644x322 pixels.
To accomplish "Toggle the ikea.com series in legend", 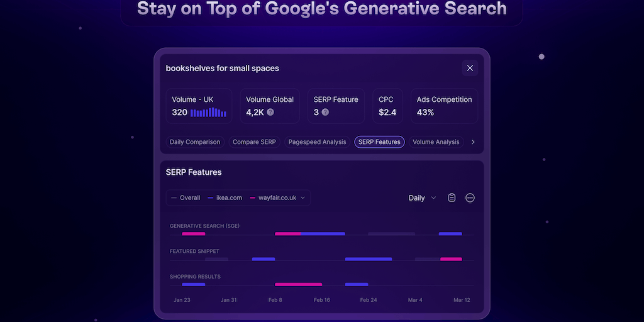I will tap(225, 197).
